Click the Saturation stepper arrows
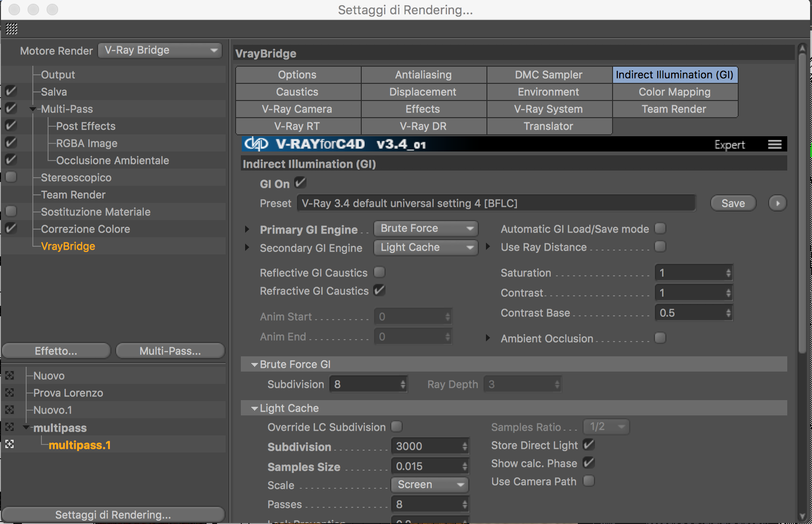Image resolution: width=812 pixels, height=524 pixels. tap(728, 273)
